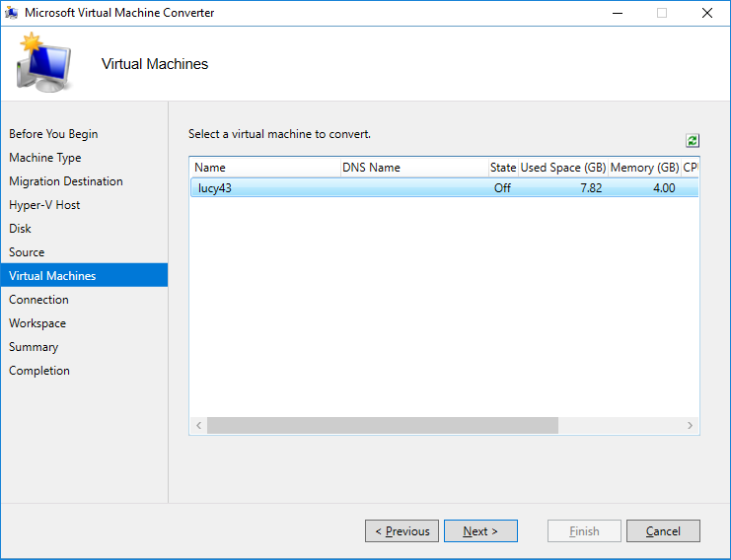Select the Summary step

pos(34,347)
